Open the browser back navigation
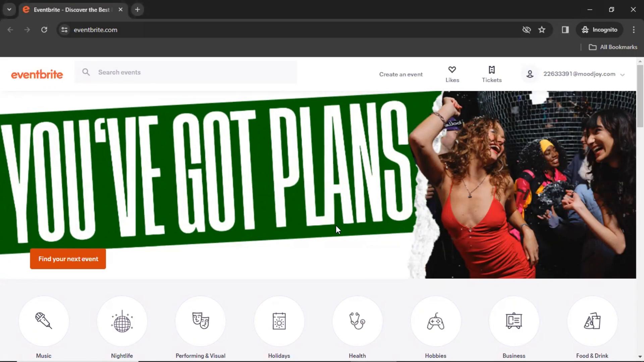Viewport: 644px width, 362px height. coord(10,29)
